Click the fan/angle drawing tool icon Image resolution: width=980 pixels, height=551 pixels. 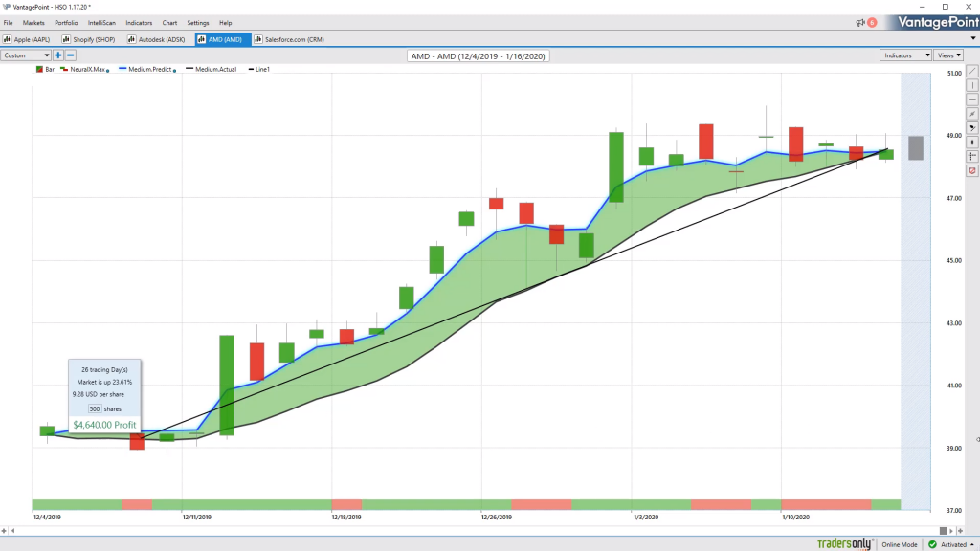click(x=972, y=128)
